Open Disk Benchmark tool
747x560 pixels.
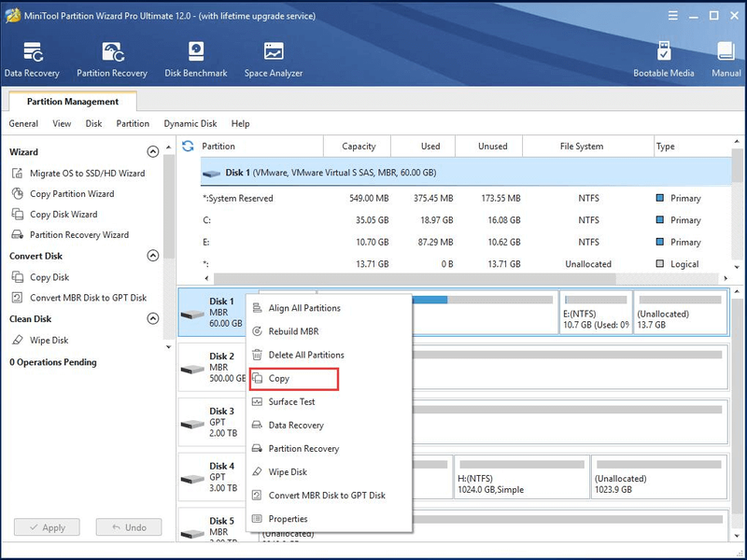tap(196, 59)
